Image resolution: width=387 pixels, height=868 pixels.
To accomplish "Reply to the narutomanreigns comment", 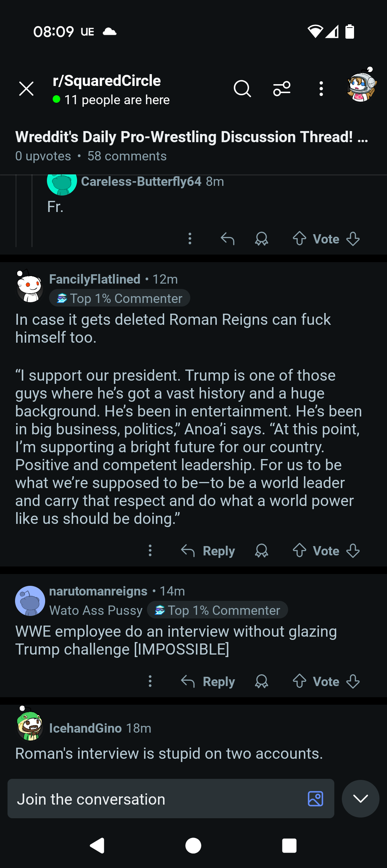I will click(208, 681).
